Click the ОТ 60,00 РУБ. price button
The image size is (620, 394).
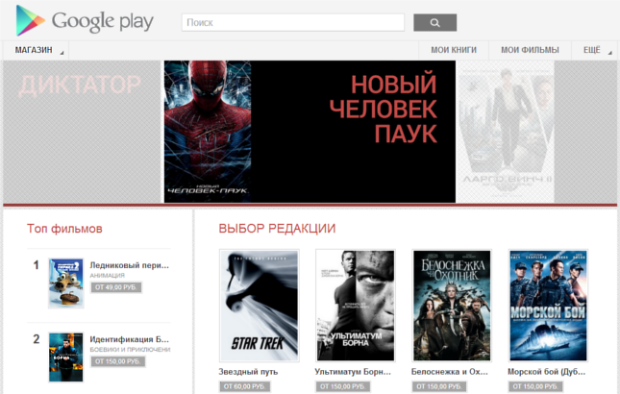coord(244,386)
